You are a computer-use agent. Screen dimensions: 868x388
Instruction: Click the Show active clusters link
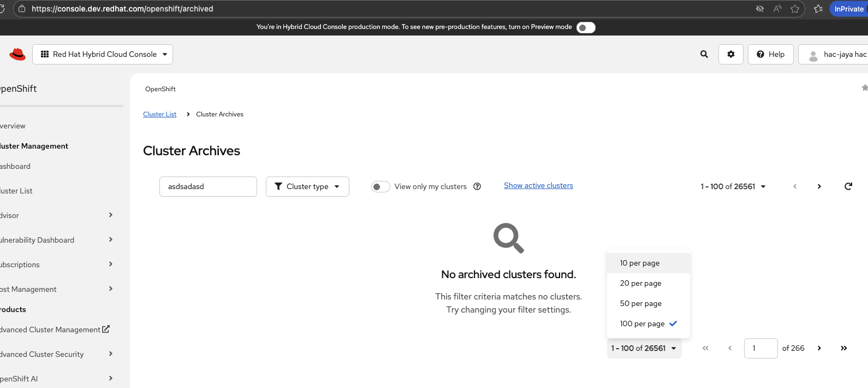pos(538,186)
